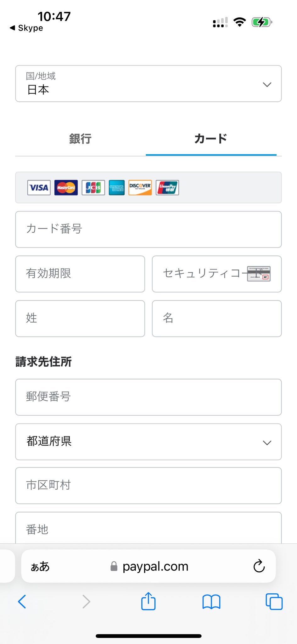Switch to the 銀行 tab
Viewport: 297px width, 644px height.
coord(80,139)
